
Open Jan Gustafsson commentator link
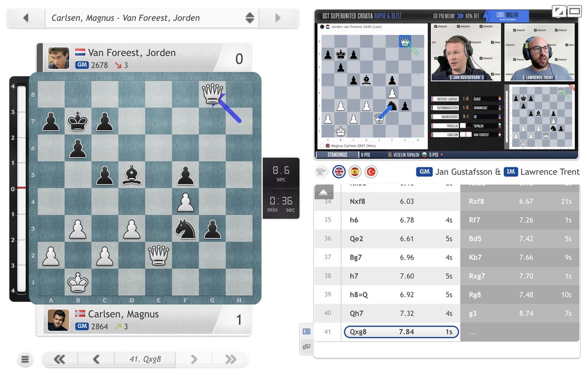[x=464, y=172]
